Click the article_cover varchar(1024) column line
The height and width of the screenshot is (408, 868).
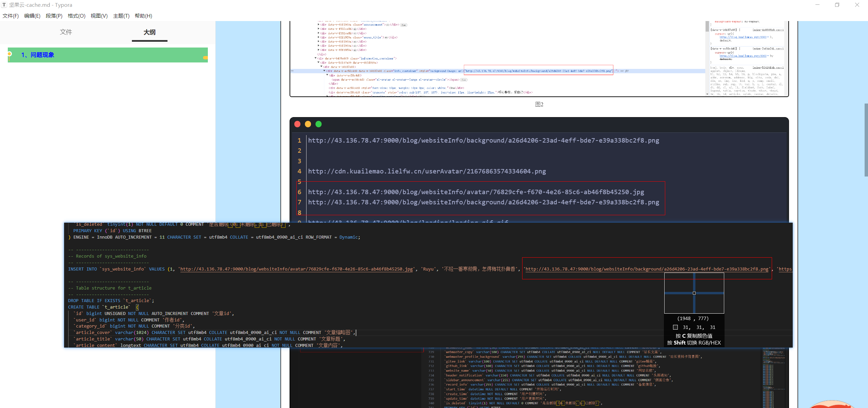click(214, 333)
